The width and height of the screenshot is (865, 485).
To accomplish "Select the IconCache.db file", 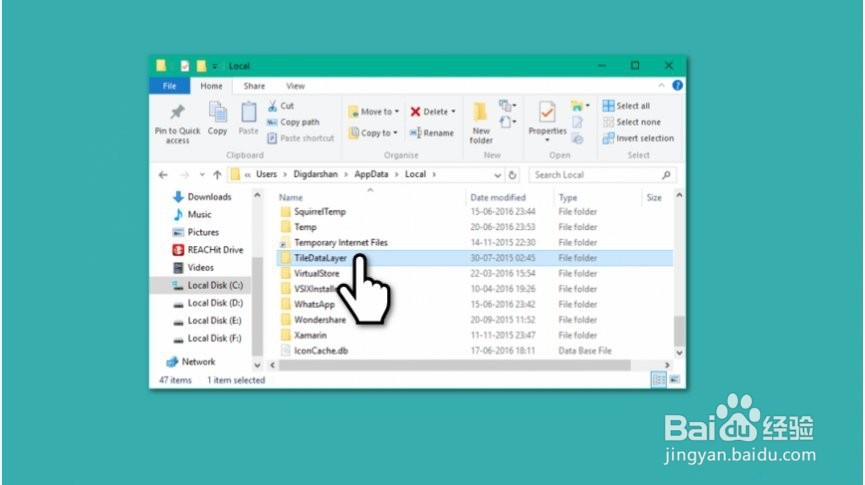I will pyautogui.click(x=474, y=351).
